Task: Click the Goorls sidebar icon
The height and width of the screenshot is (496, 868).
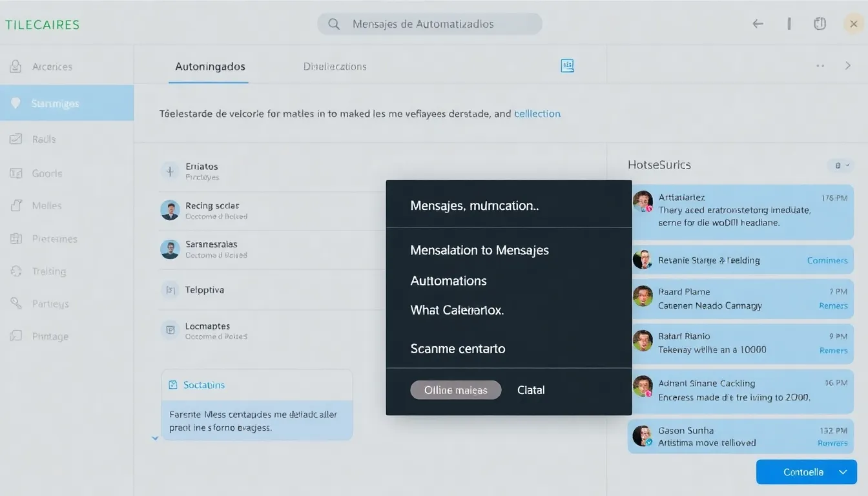Action: tap(16, 173)
